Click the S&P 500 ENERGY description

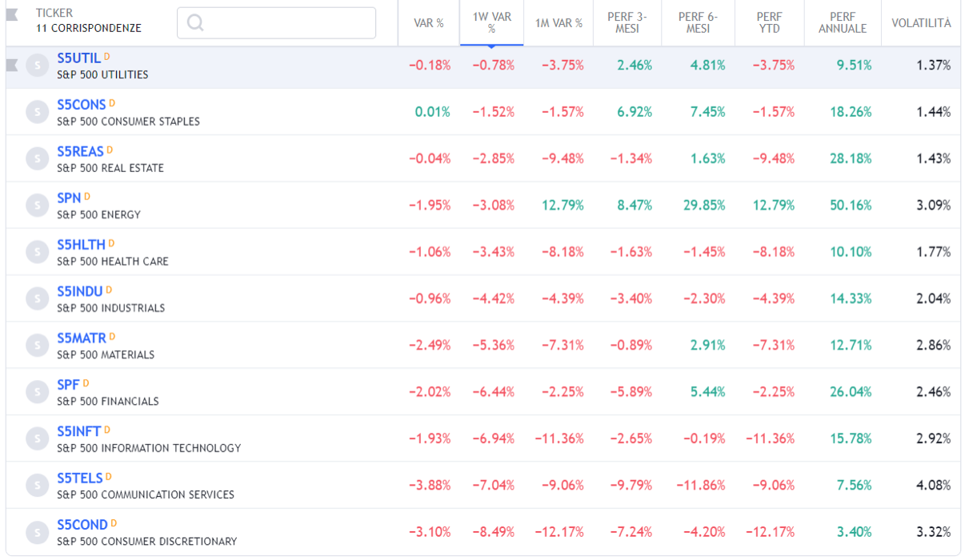click(x=98, y=214)
